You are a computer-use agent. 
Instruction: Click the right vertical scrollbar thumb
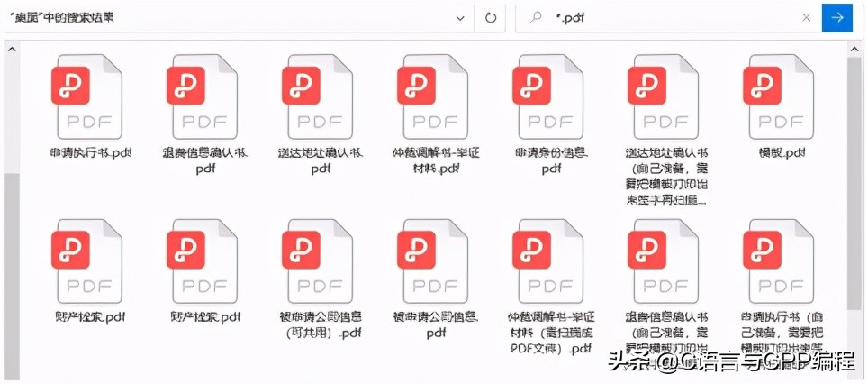click(854, 183)
